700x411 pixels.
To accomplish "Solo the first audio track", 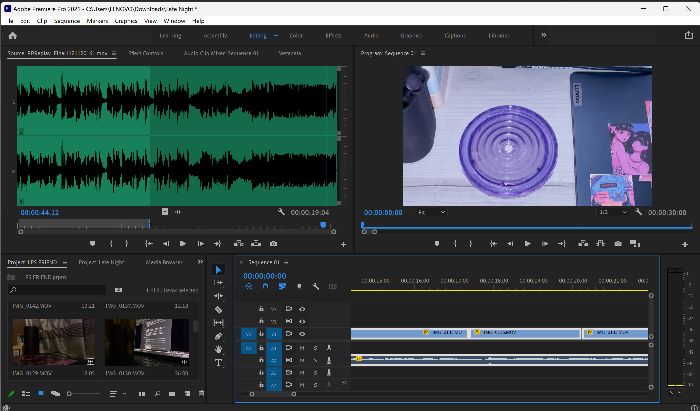I will click(x=316, y=348).
